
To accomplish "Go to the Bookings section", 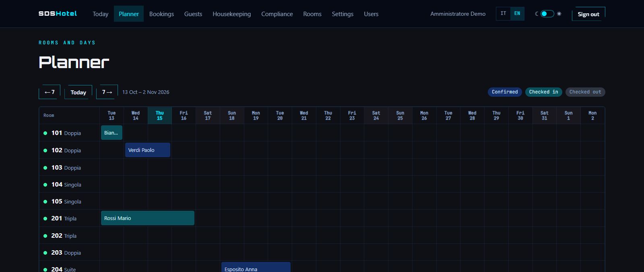I will click(x=161, y=14).
